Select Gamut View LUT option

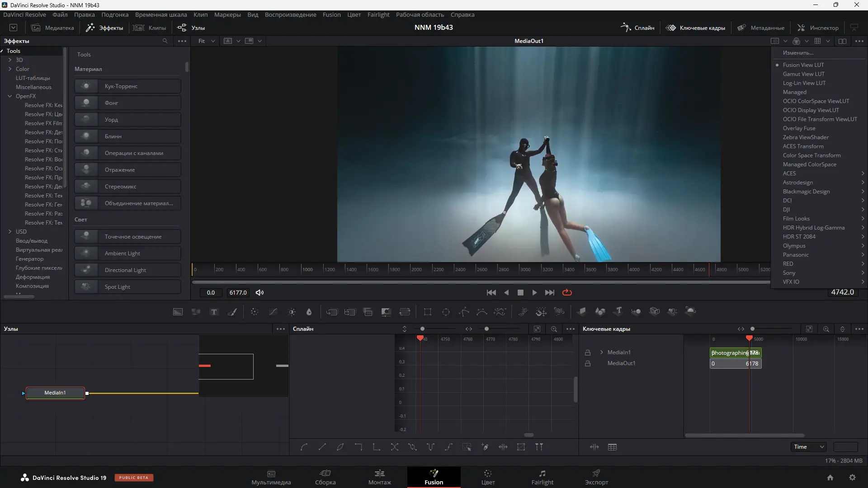(x=803, y=74)
